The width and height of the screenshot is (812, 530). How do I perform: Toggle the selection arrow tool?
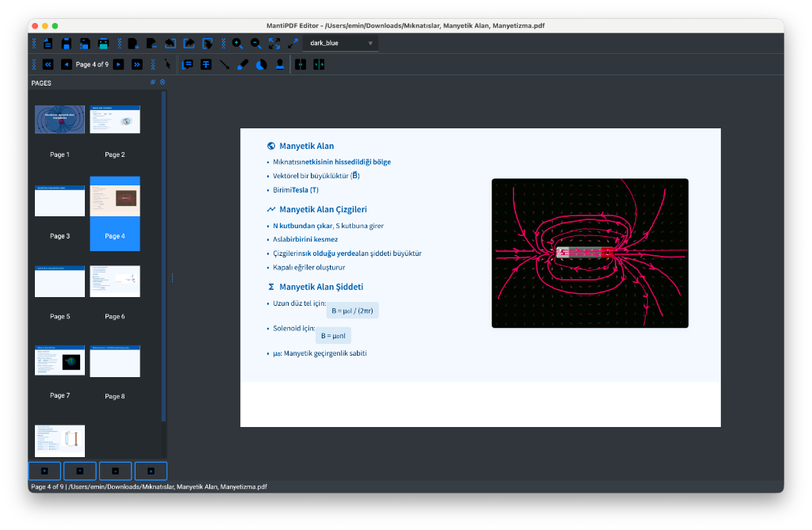tap(168, 64)
